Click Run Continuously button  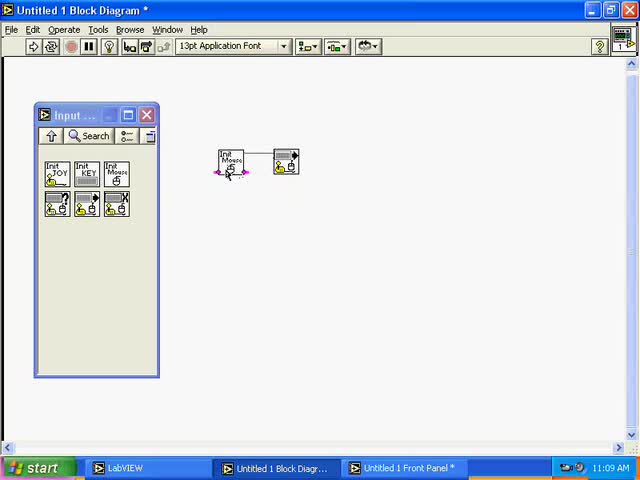click(51, 47)
